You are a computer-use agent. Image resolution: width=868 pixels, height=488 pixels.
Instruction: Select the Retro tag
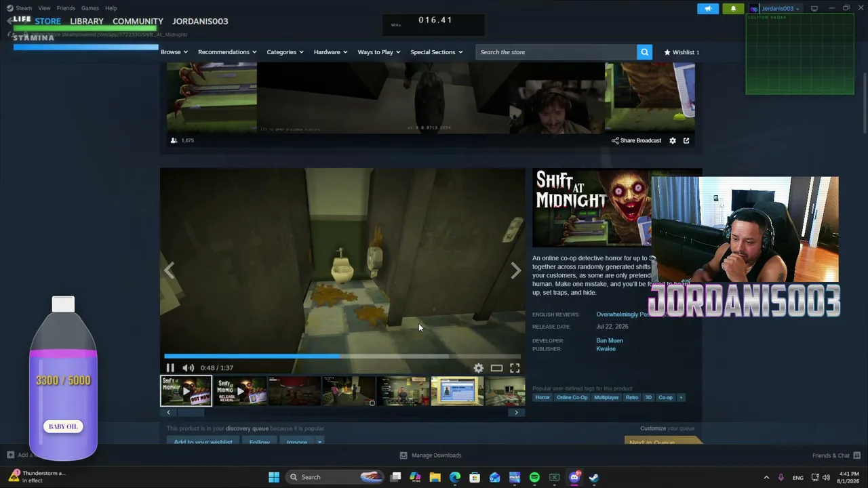pos(632,397)
